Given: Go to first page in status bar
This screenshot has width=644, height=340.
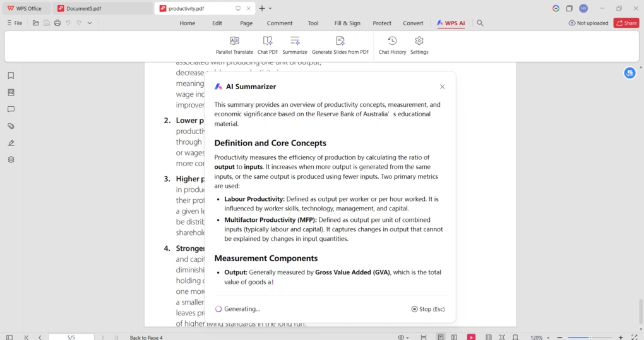Looking at the screenshot, I should [27, 337].
